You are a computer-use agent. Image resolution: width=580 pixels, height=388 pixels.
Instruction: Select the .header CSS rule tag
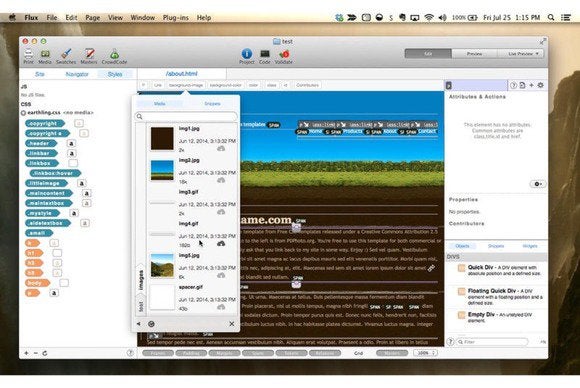pyautogui.click(x=41, y=143)
